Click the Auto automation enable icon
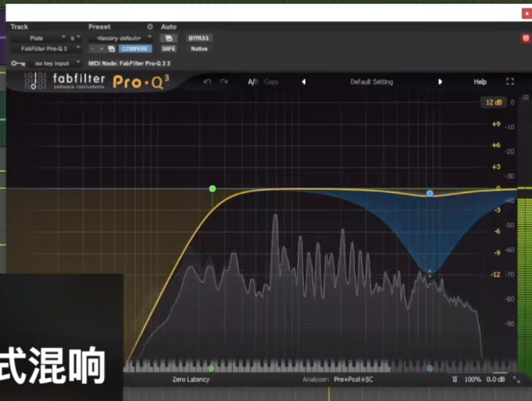The height and width of the screenshot is (401, 532). tap(169, 38)
